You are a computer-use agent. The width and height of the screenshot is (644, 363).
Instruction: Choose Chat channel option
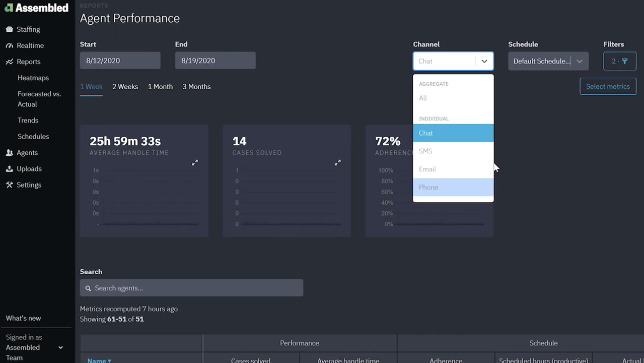pos(453,133)
